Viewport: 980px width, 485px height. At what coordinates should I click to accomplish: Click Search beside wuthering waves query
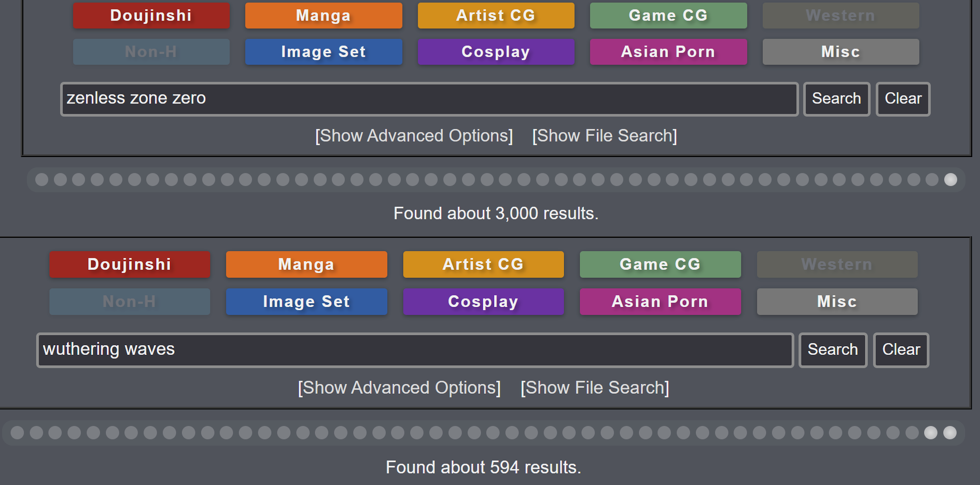(833, 350)
